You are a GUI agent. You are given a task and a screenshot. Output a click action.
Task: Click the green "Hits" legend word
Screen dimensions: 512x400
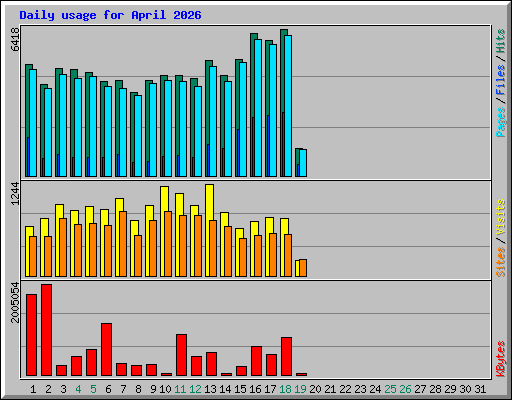[x=500, y=41]
